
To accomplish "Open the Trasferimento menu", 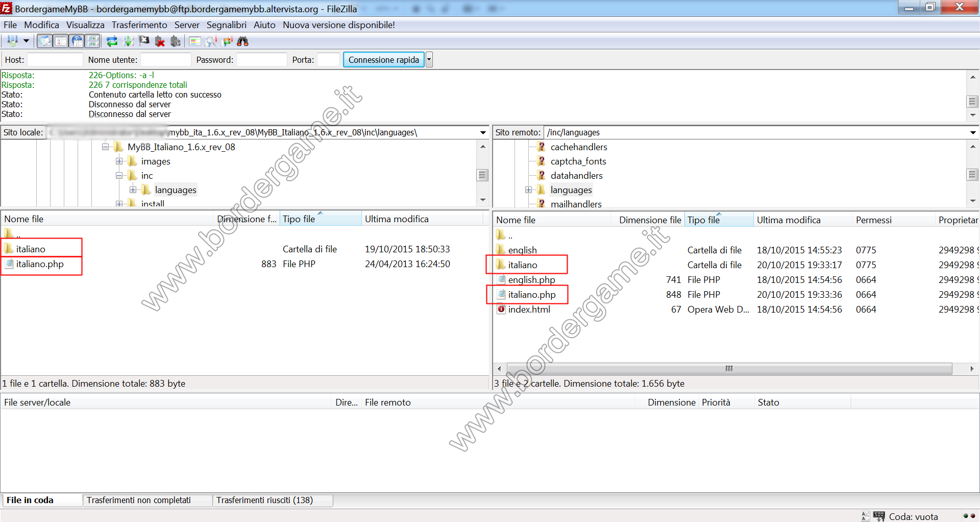I will [139, 25].
